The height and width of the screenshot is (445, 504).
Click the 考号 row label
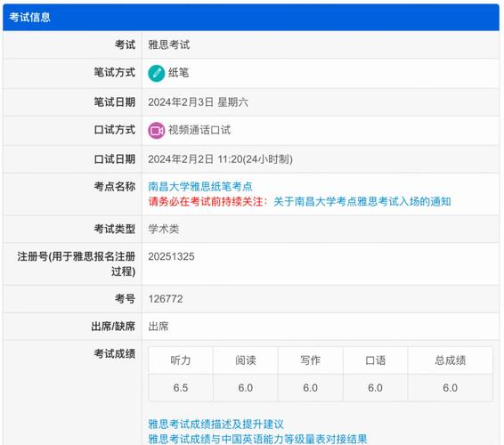pyautogui.click(x=125, y=299)
